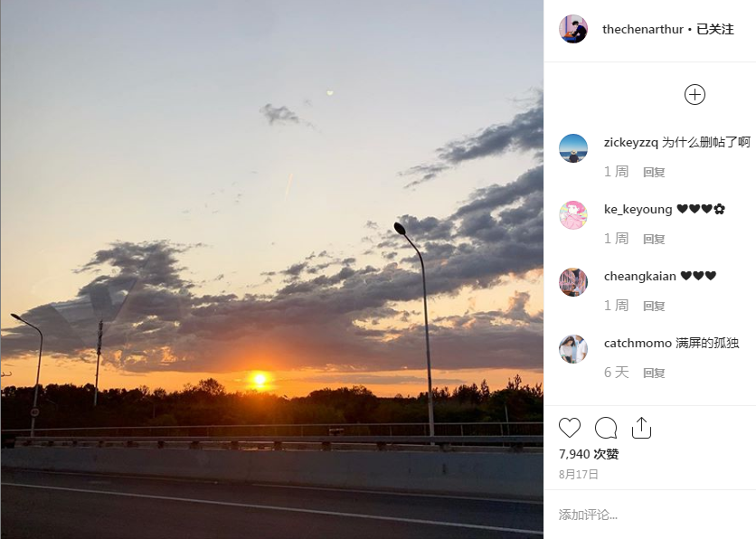View zickeyzzq's profile picture
Viewport: 756px width, 539px height.
pos(573,148)
